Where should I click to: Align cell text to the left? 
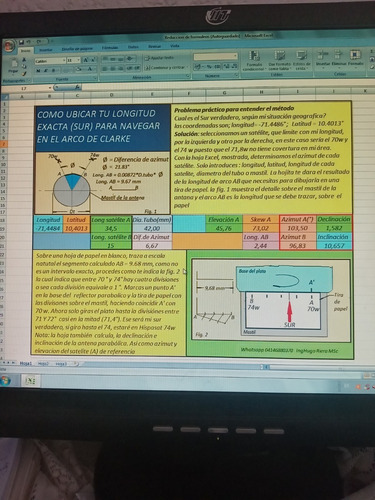[105, 69]
